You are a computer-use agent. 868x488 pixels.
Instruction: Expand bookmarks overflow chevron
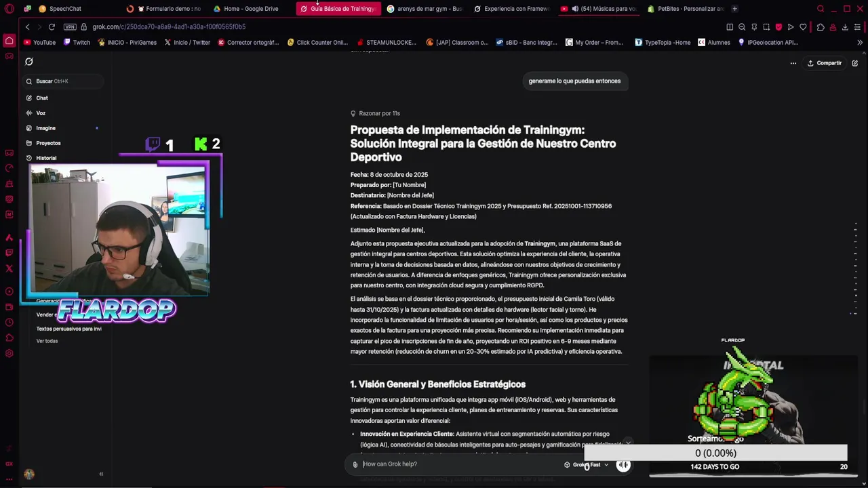(860, 43)
